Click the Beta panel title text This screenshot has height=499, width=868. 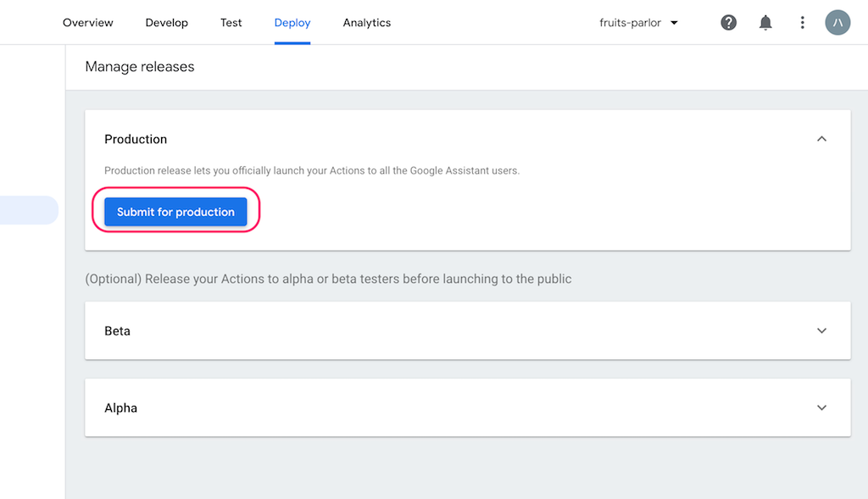point(117,331)
